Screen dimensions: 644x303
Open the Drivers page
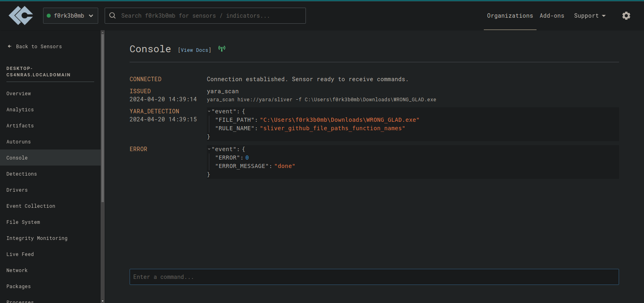(17, 190)
